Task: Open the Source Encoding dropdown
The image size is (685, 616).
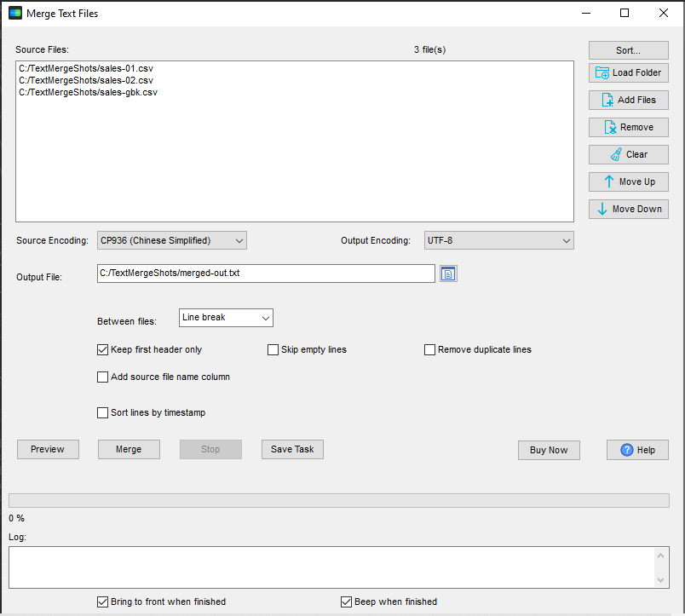Action: [x=172, y=241]
